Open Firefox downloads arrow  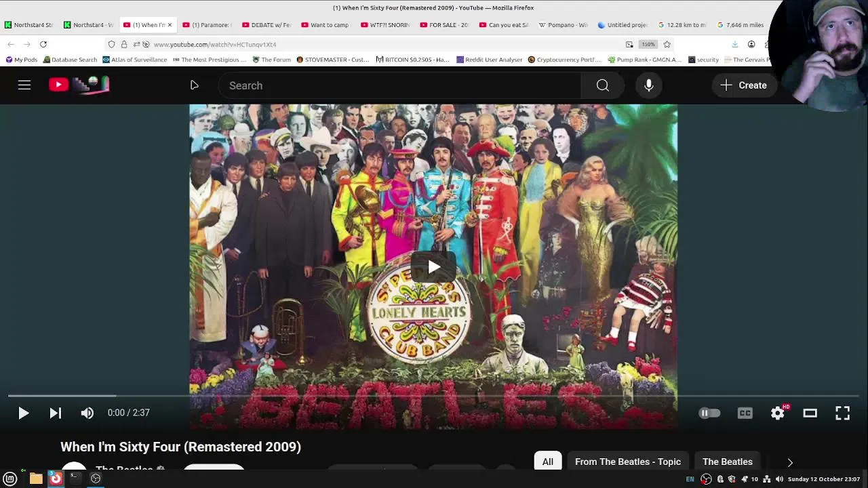734,44
